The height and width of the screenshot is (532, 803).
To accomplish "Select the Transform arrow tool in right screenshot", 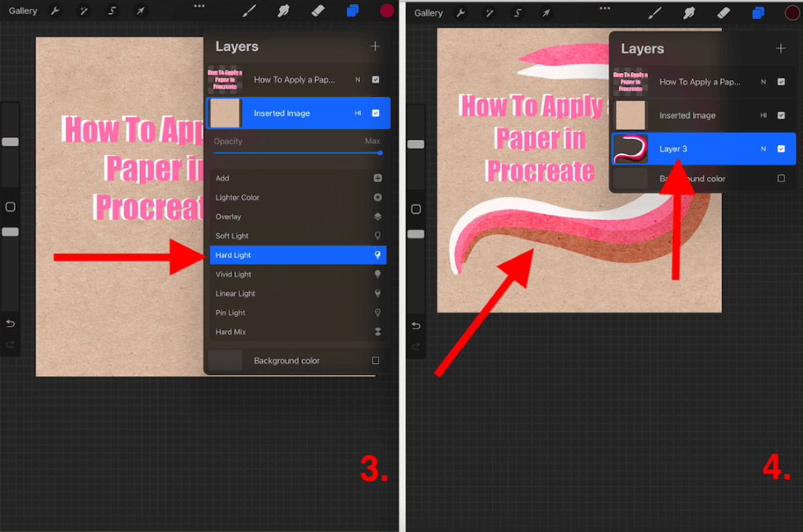I will click(546, 12).
